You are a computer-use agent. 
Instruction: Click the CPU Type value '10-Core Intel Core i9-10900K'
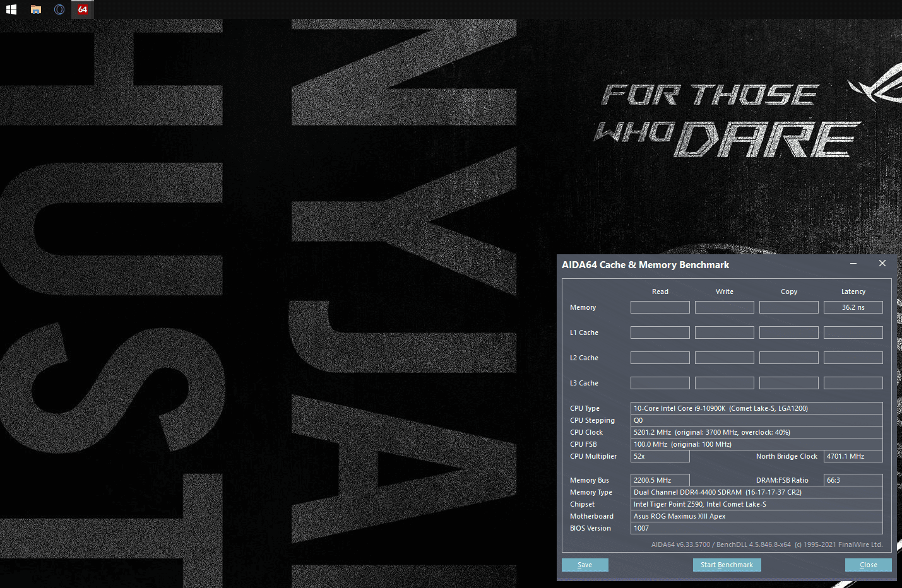(x=757, y=408)
